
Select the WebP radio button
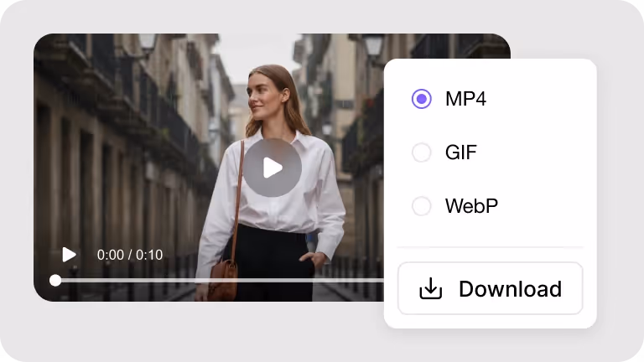coord(421,206)
